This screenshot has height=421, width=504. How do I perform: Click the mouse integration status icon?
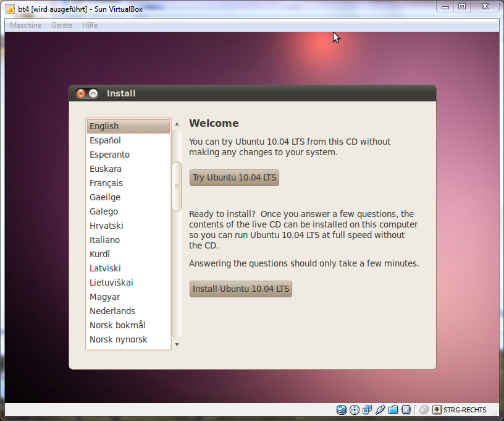click(x=424, y=410)
